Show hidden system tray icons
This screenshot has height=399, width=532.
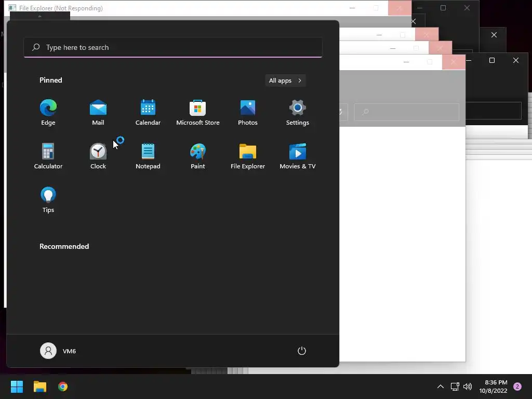point(441,387)
